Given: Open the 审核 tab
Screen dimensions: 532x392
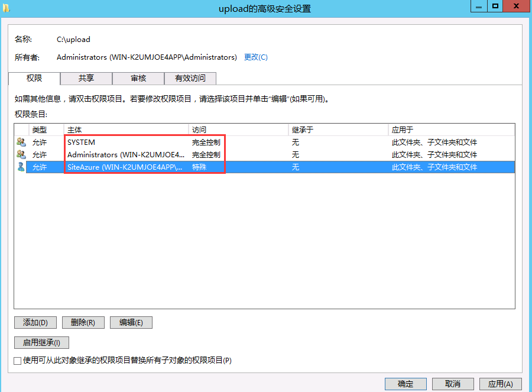Looking at the screenshot, I should (138, 78).
